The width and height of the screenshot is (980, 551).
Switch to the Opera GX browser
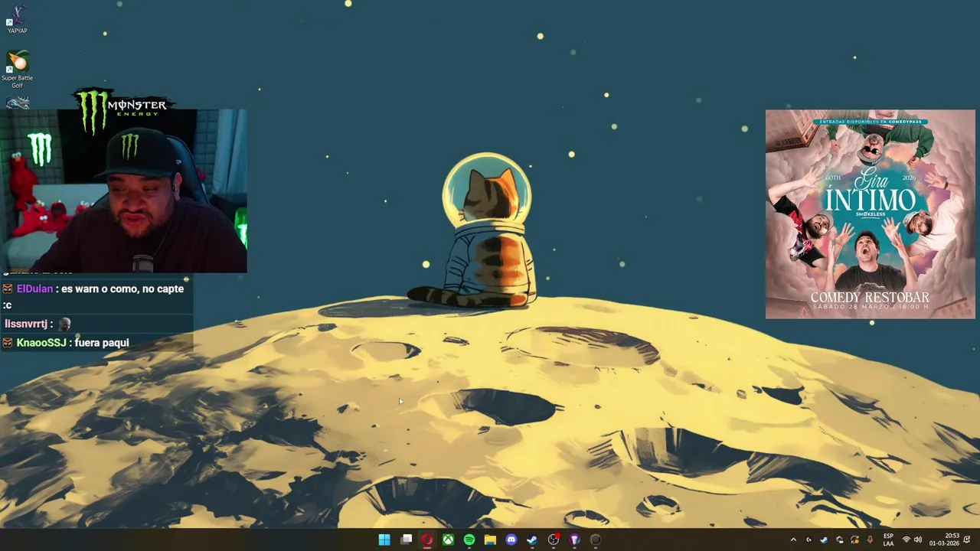coord(426,540)
